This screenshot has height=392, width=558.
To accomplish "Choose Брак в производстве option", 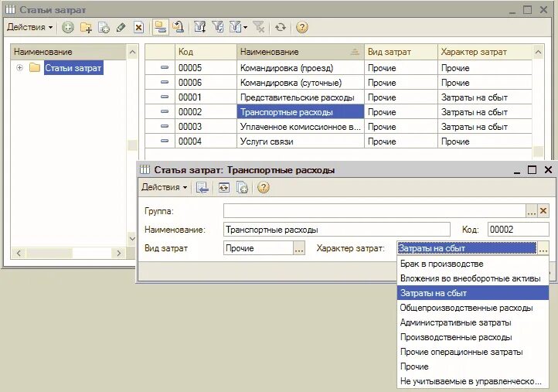I will 472,264.
